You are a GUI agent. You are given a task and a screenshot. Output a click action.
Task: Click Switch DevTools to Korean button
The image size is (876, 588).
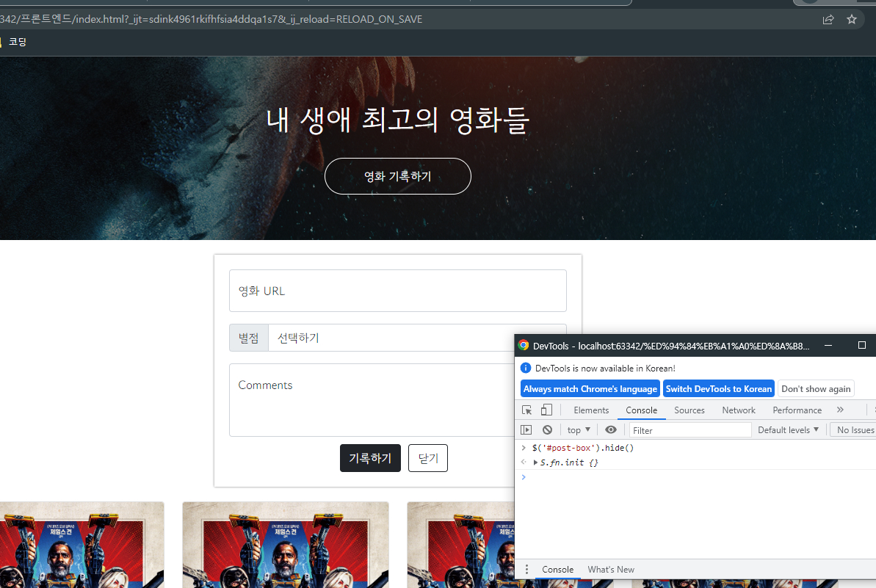click(718, 388)
